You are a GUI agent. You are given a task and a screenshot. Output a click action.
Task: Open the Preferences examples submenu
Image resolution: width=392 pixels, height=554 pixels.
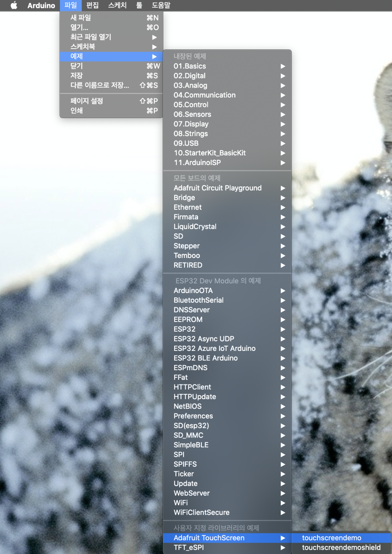click(x=227, y=416)
